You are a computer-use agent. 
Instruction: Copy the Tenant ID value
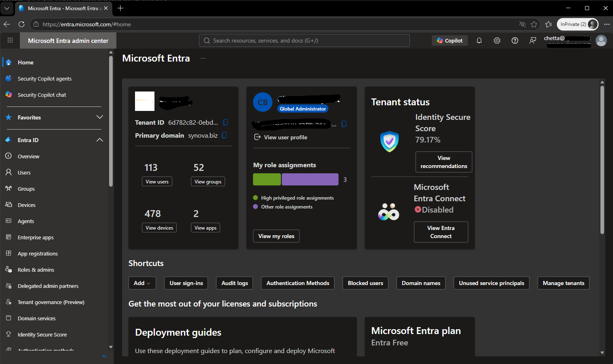pyautogui.click(x=226, y=122)
